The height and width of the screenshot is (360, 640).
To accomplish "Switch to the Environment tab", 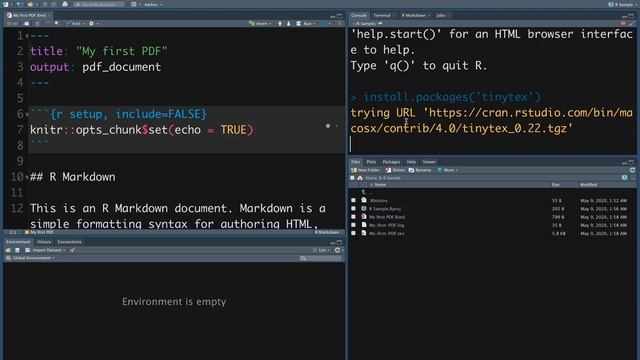I will point(18,242).
